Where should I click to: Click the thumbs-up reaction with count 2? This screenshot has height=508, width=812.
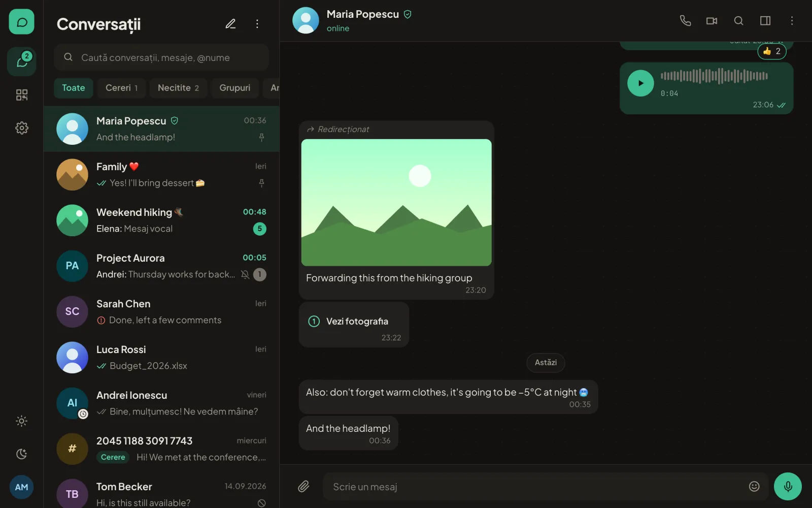point(772,51)
